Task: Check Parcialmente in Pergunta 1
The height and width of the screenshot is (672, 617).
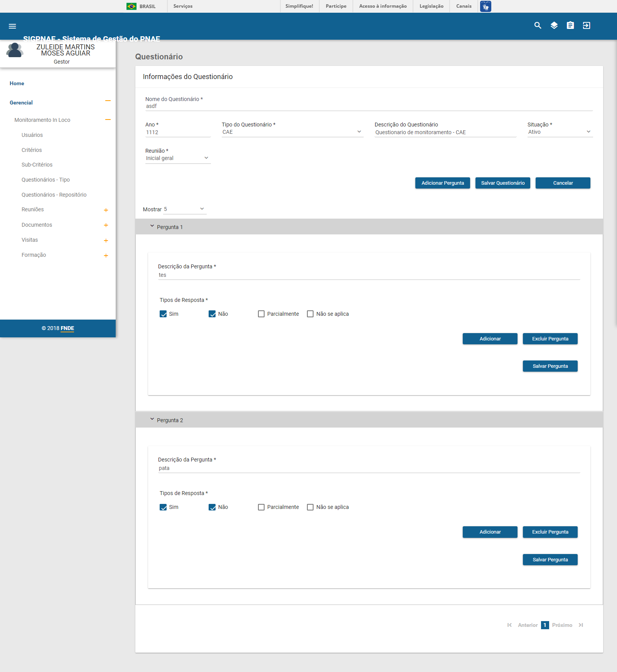Action: 261,314
